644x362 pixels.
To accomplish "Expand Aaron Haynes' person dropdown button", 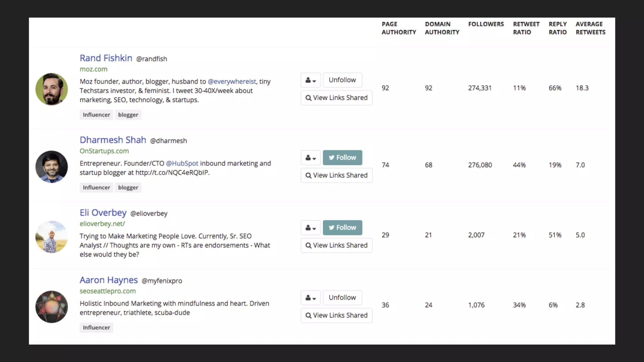I will coord(310,298).
